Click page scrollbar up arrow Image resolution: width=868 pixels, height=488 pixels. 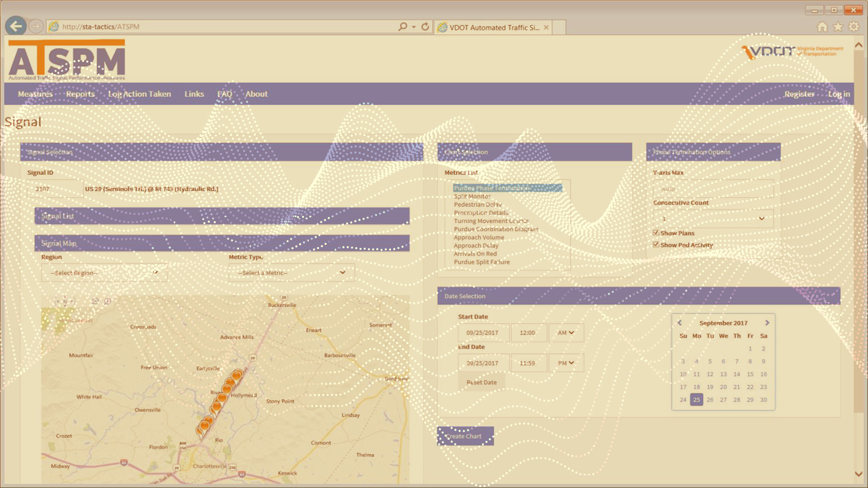coord(859,45)
